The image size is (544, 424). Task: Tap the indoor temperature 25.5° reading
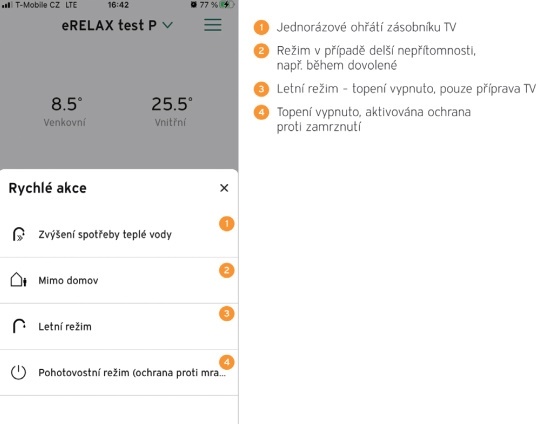pos(172,104)
